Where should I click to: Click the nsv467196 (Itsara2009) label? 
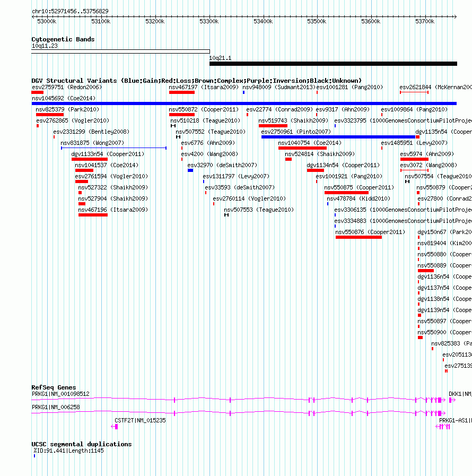(113, 210)
